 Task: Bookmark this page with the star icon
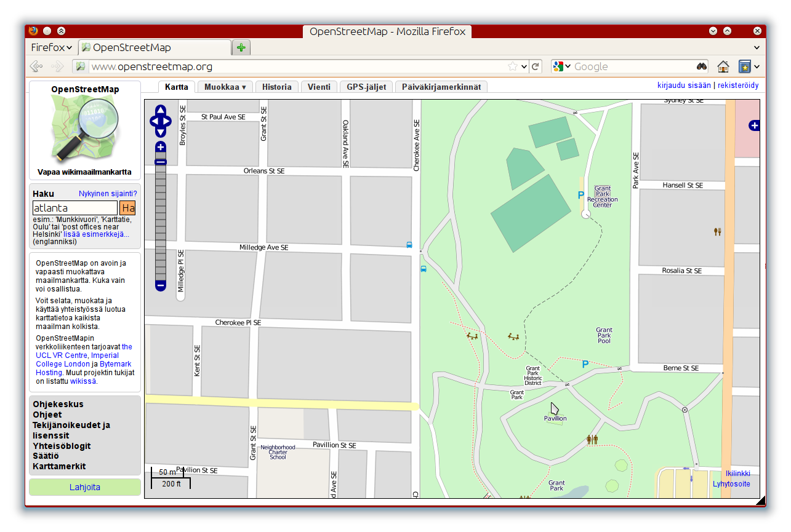click(513, 66)
